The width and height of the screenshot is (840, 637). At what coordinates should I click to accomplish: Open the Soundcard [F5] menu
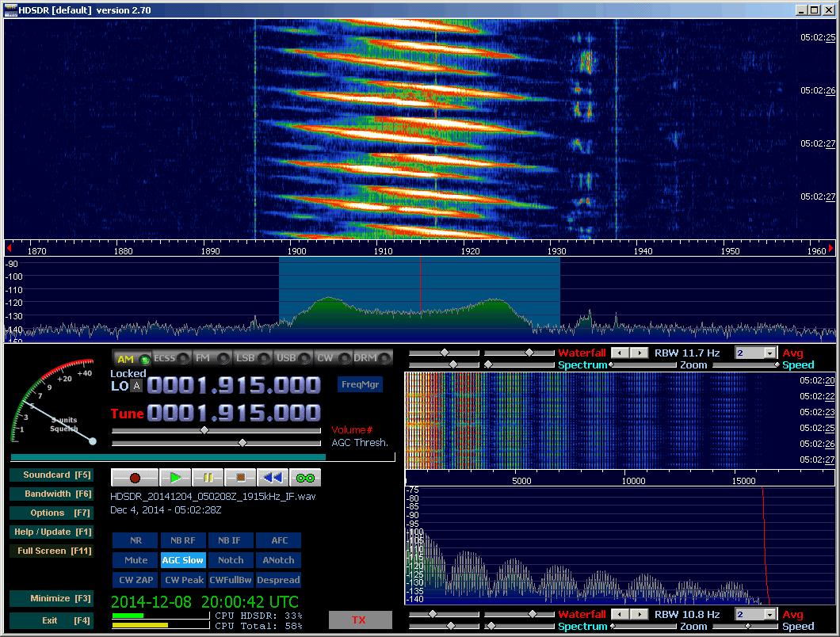coord(52,475)
